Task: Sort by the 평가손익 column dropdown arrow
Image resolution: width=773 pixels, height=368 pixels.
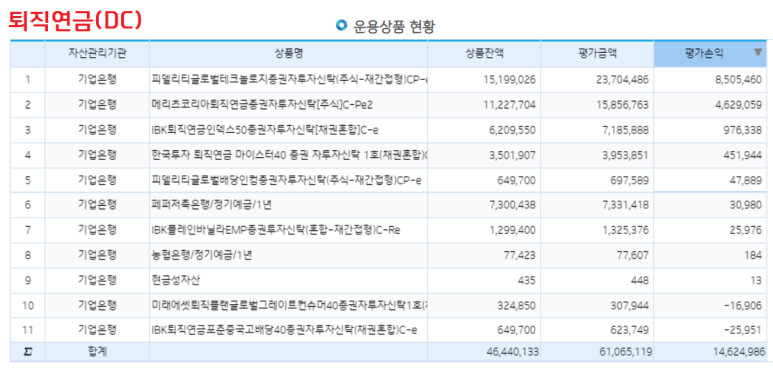Action: pos(758,53)
